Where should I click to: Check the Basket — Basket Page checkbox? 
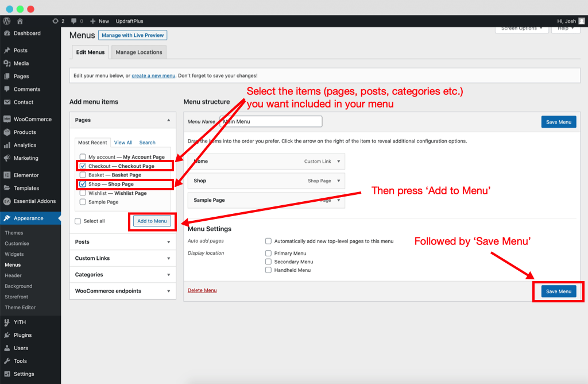[83, 175]
